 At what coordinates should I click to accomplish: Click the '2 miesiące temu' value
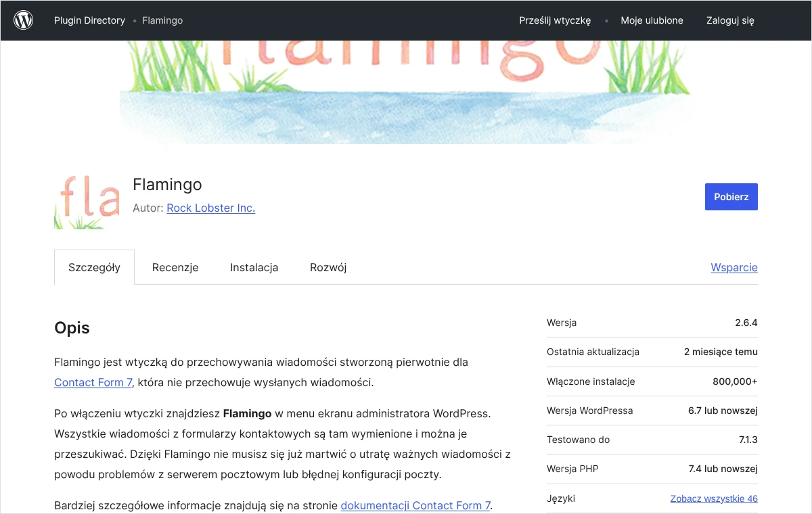721,352
